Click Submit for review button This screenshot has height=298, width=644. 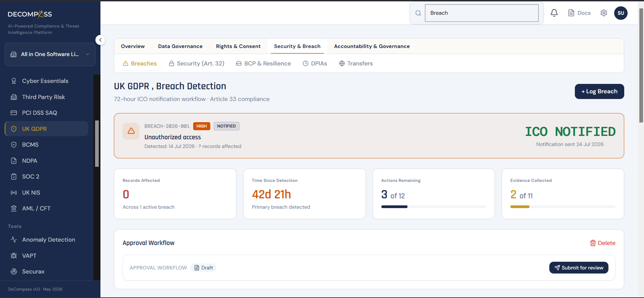(579, 268)
